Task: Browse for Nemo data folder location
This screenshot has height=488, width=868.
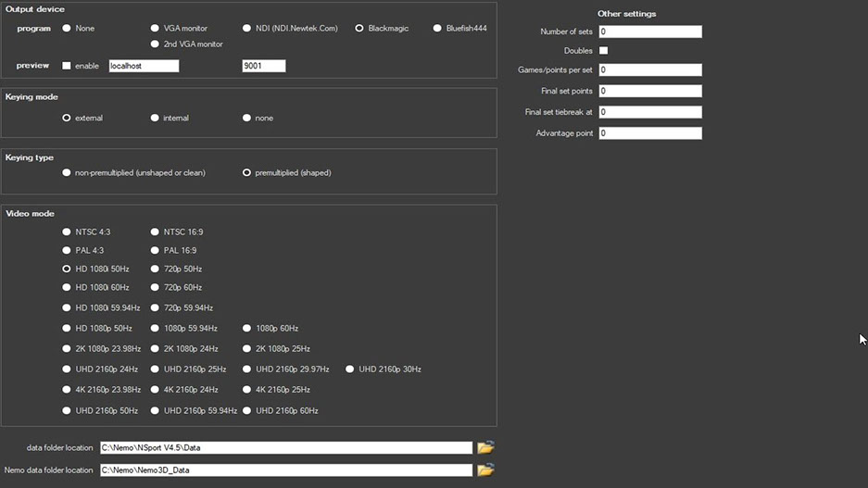Action: click(485, 470)
